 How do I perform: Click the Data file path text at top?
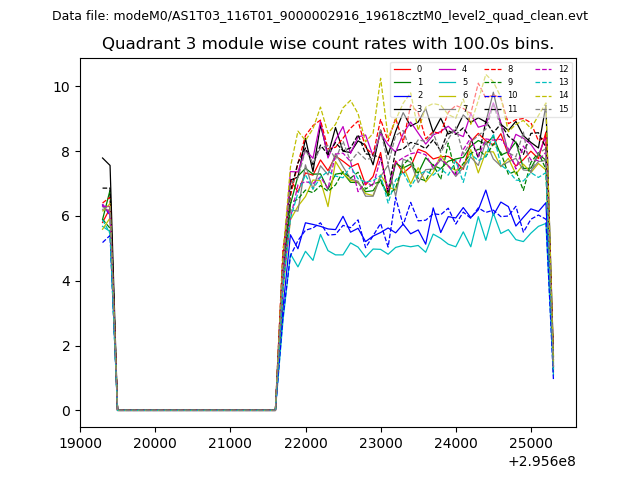click(x=320, y=16)
